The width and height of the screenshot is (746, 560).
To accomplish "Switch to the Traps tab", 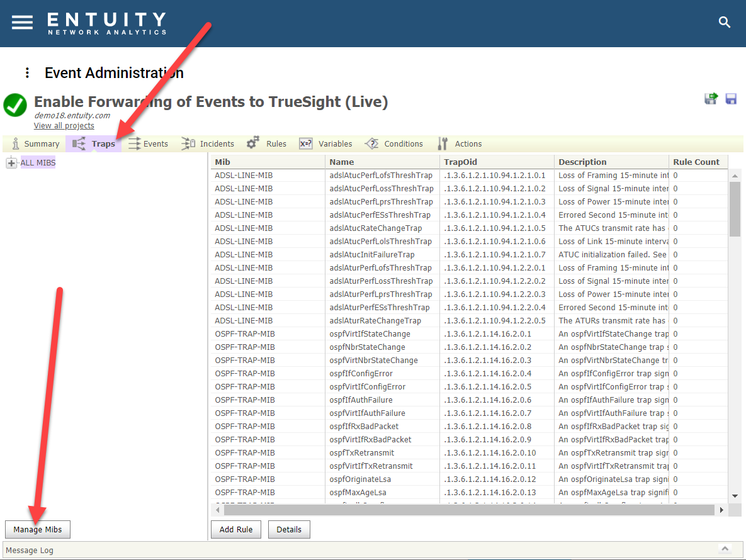I will pos(94,143).
